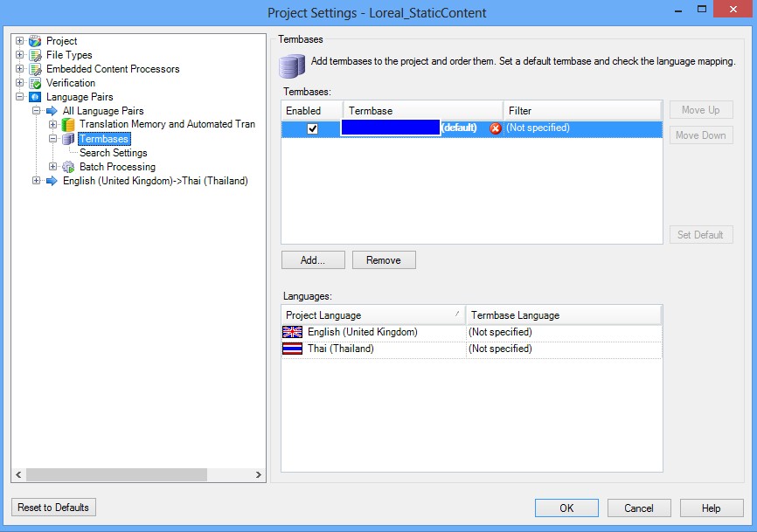Select the Termbases tree item
The height and width of the screenshot is (532, 757).
103,139
